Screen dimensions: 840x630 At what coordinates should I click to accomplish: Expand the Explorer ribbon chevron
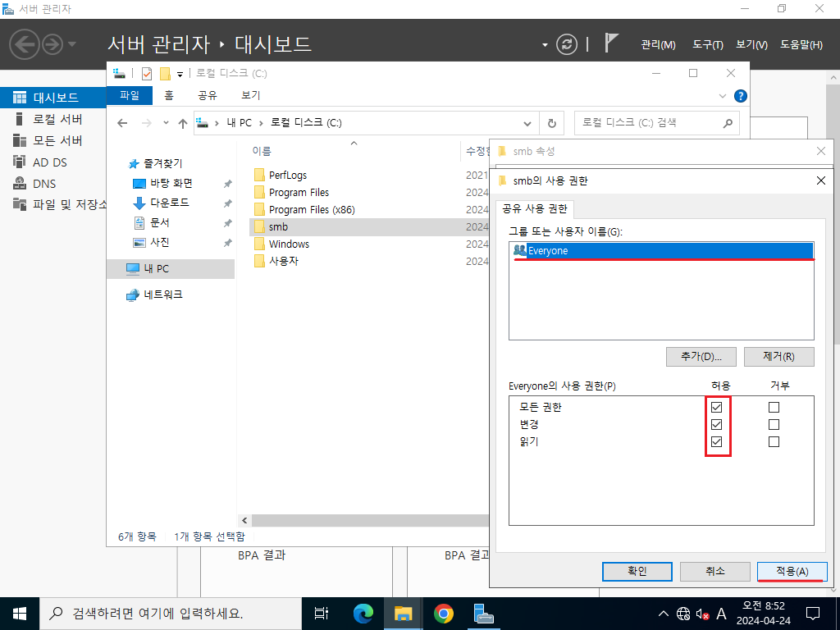722,96
